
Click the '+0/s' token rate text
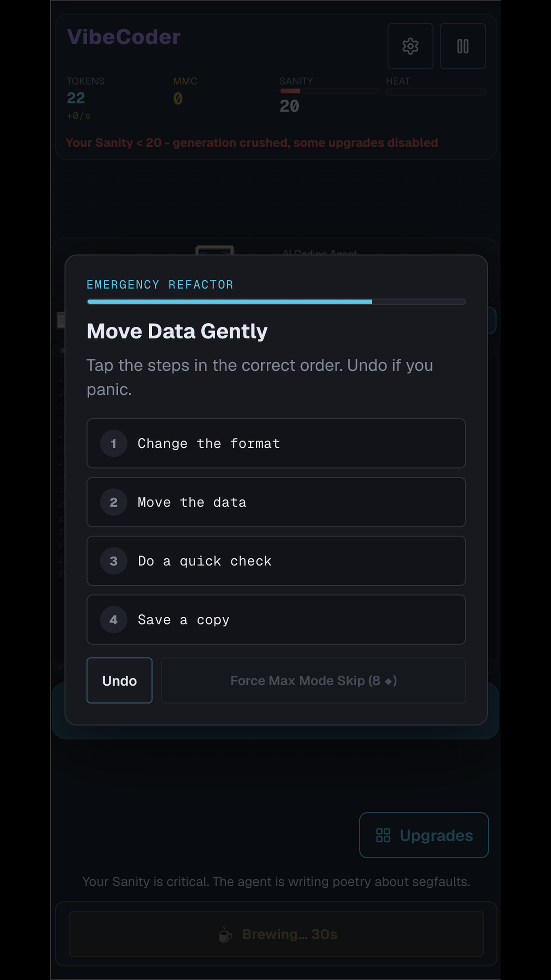pyautogui.click(x=78, y=116)
